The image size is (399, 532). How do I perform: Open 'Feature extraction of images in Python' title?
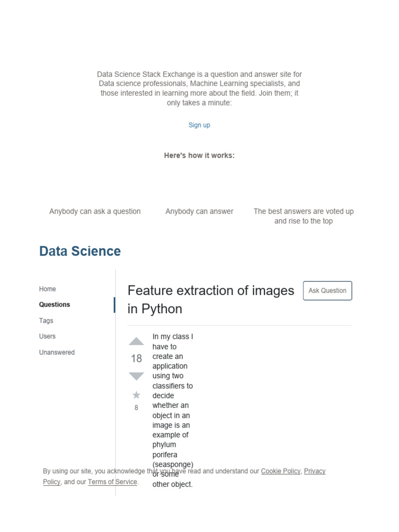click(x=211, y=299)
